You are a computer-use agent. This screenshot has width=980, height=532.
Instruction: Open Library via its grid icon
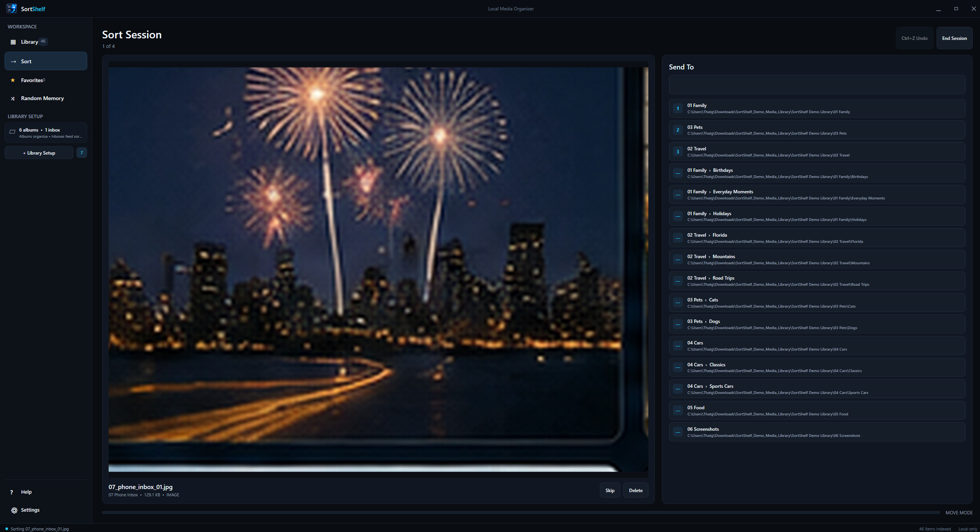13,42
